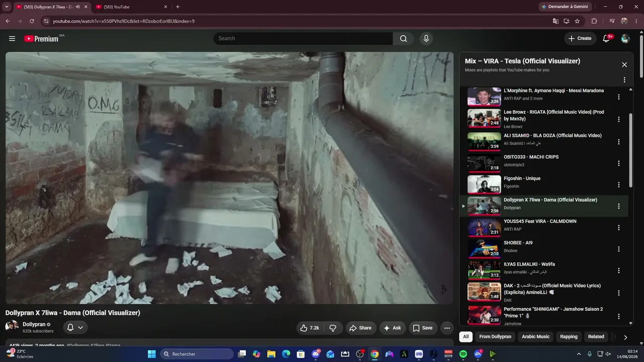Viewport: 644px width, 362px height.
Task: Open options for YOUSS45 CALMDOWN
Action: click(619, 228)
